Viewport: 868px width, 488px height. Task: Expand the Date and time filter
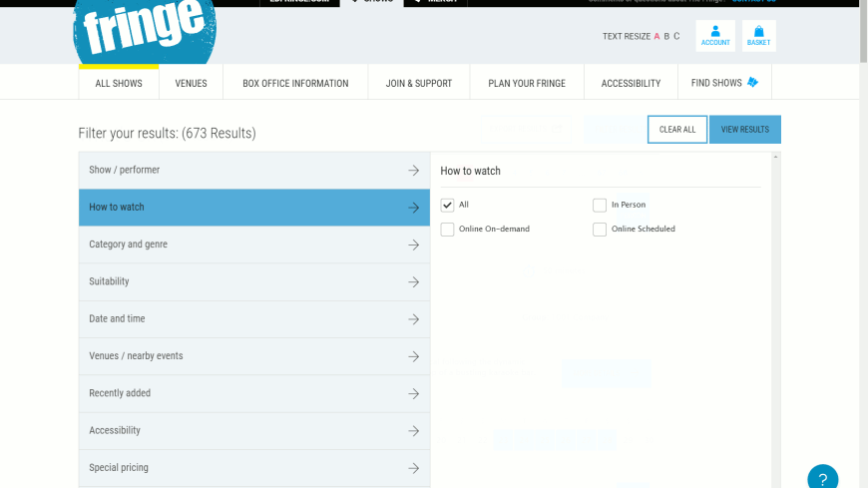254,318
